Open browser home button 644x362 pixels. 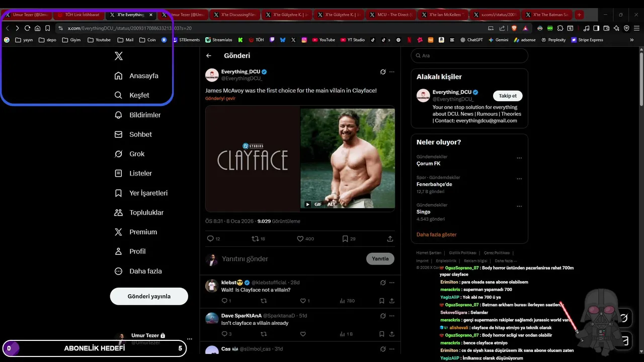point(37,28)
